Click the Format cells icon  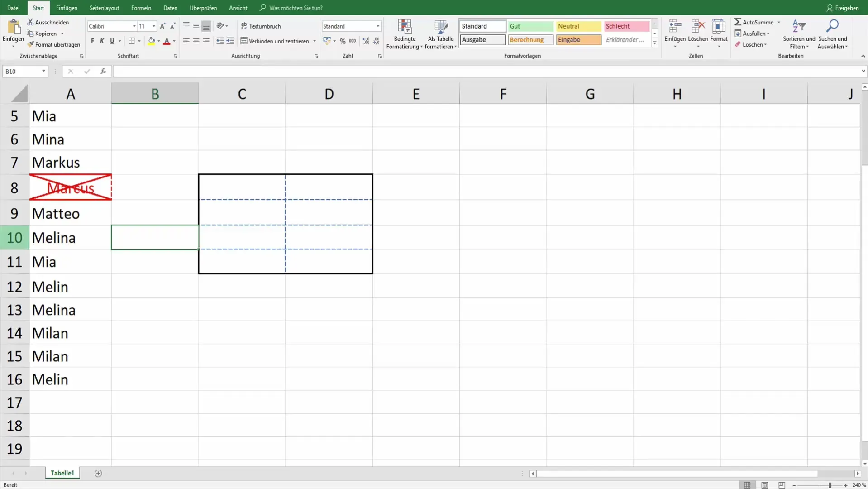coord(719,27)
